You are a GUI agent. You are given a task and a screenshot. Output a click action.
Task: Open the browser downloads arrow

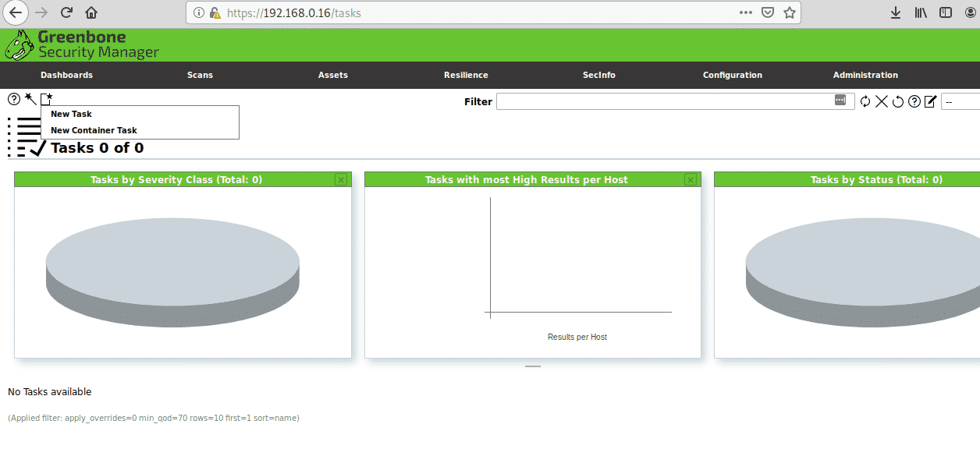pos(896,12)
